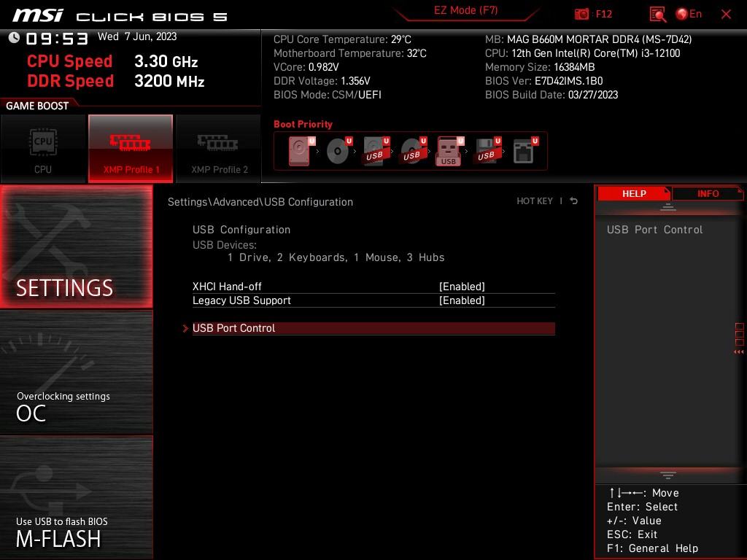Toggle the CPU Game Boost button
747x560 pixels.
pyautogui.click(x=43, y=149)
